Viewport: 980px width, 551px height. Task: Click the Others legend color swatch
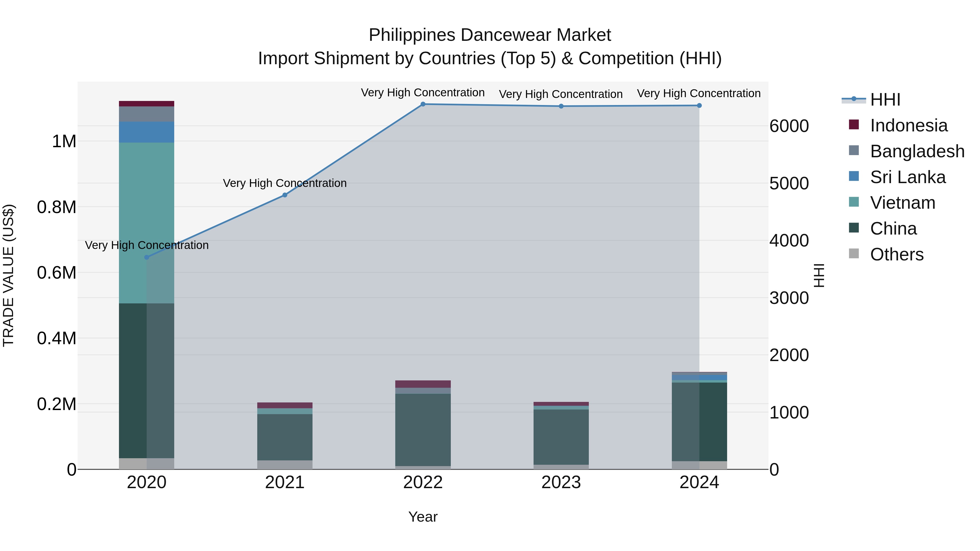point(854,253)
